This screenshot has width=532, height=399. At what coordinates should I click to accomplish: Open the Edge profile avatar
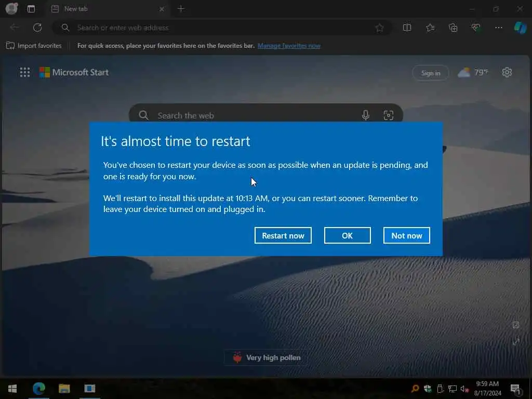click(11, 8)
